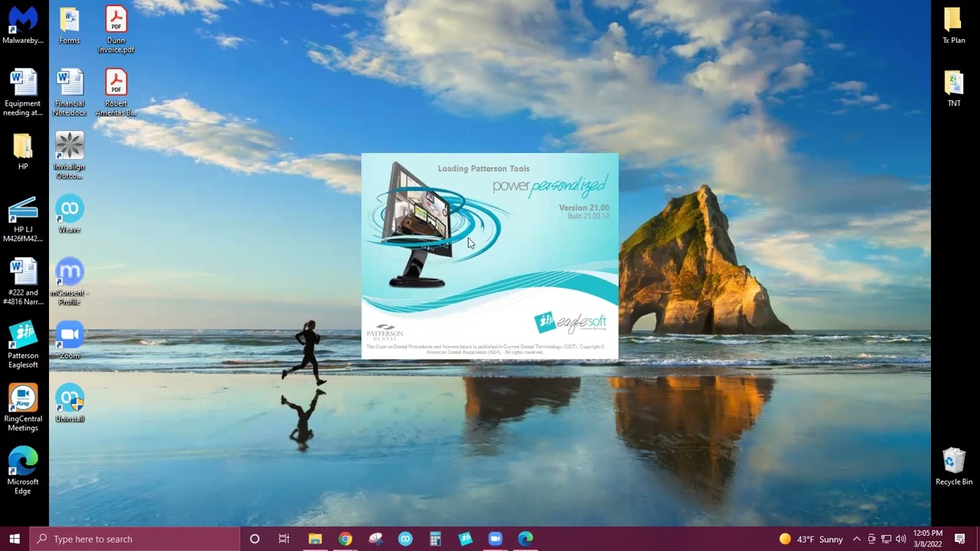Show hidden system tray icons
Viewport: 980px width, 551px height.
click(857, 539)
